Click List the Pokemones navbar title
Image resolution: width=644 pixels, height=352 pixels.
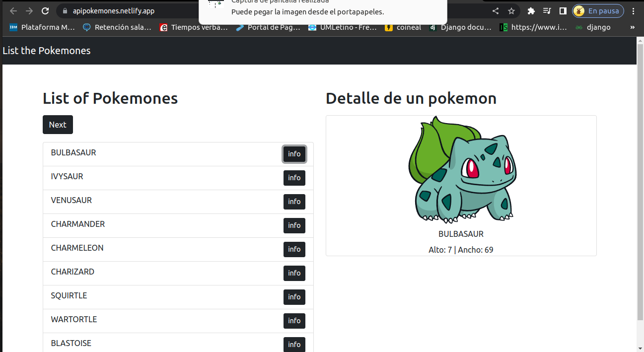[x=47, y=51]
